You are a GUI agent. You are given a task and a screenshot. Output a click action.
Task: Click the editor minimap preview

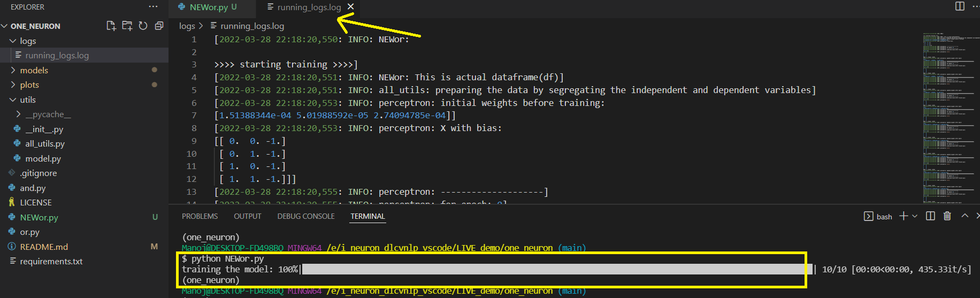pyautogui.click(x=951, y=118)
